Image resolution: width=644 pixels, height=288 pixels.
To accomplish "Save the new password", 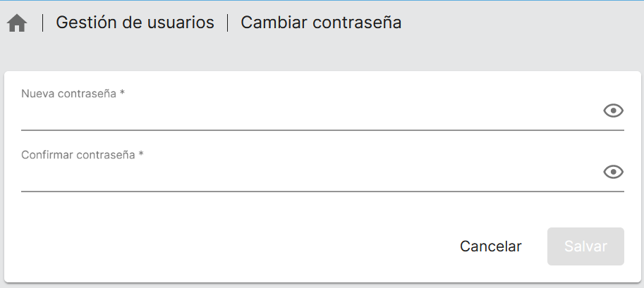I will coord(585,246).
